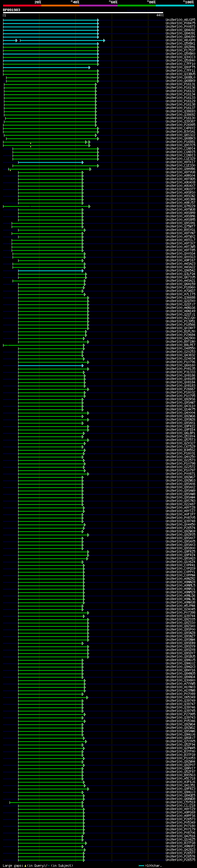Open hit UniRef100_P00873
The height and width of the screenshot is (868, 197).
[180, 26]
